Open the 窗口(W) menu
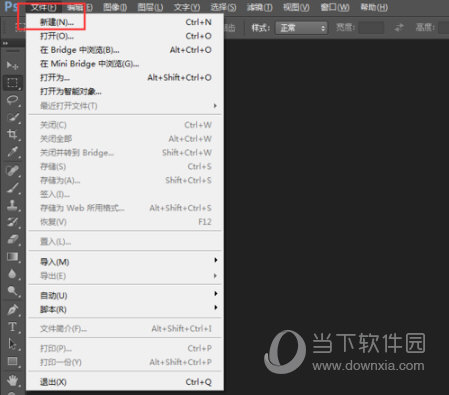449x395 pixels. point(335,7)
